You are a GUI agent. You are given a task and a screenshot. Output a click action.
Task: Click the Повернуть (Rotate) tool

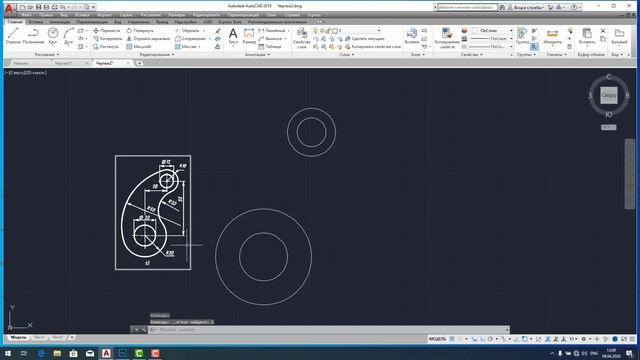[x=140, y=31]
